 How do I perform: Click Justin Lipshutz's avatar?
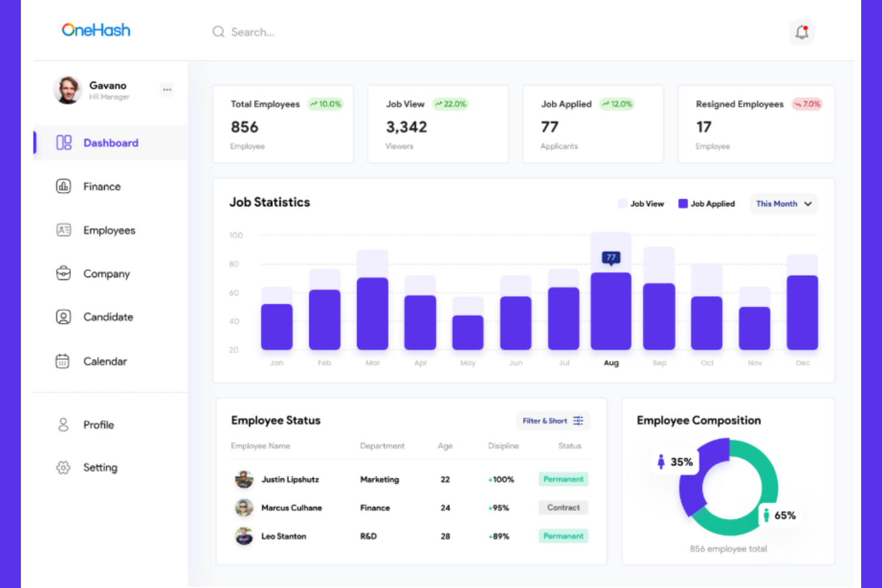[x=244, y=479]
